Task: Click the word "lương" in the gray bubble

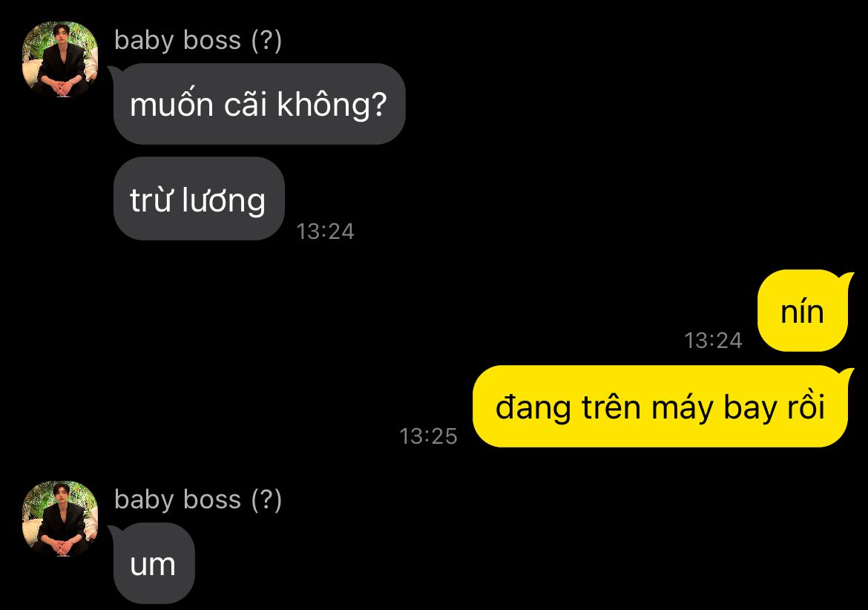Action: [223, 200]
